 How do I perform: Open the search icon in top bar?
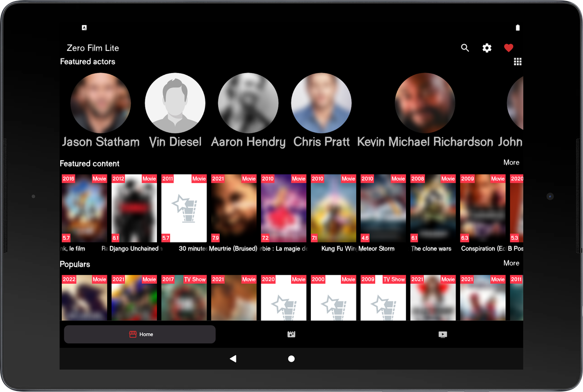pos(465,48)
